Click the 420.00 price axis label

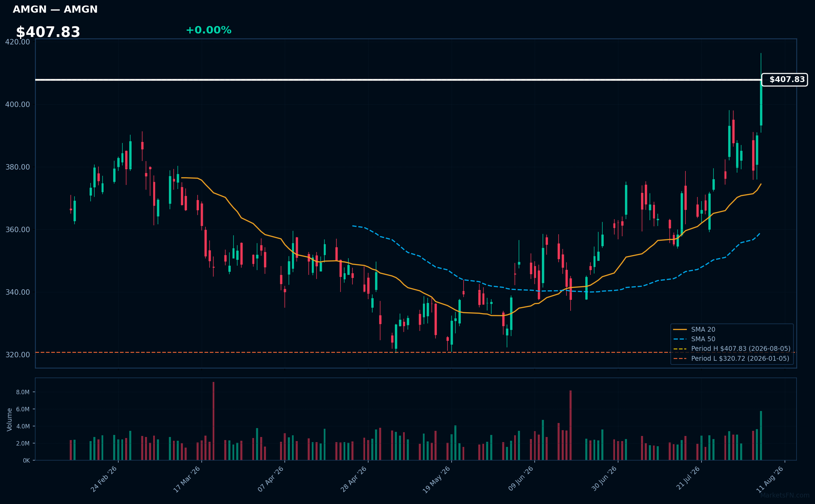pyautogui.click(x=17, y=42)
